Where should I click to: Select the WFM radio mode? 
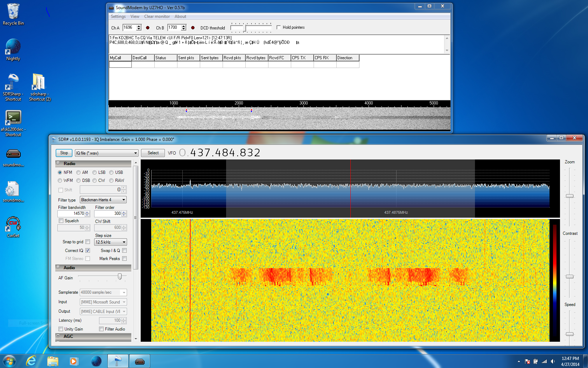[60, 180]
